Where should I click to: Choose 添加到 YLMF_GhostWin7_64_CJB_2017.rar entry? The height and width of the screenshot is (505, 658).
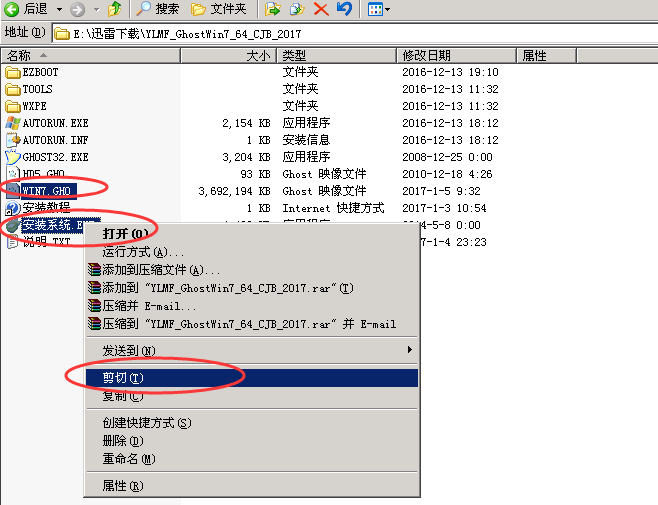click(252, 288)
